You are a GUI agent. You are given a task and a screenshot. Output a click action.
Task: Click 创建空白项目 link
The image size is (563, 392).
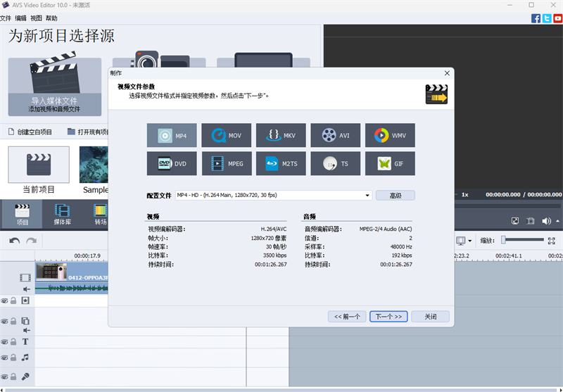pyautogui.click(x=30, y=132)
